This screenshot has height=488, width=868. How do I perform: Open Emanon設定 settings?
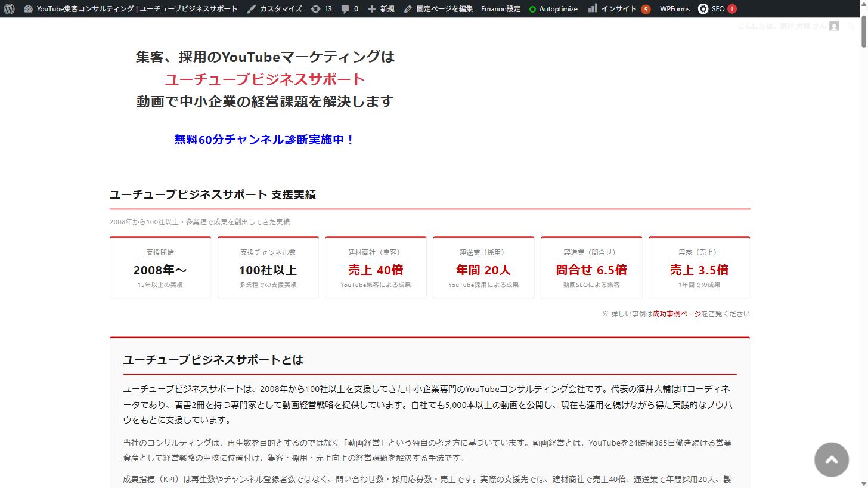coord(501,9)
